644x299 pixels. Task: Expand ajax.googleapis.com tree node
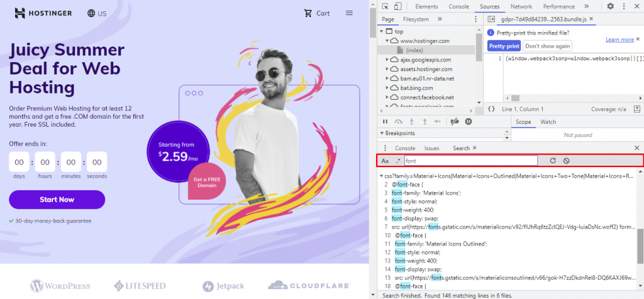pos(387,60)
